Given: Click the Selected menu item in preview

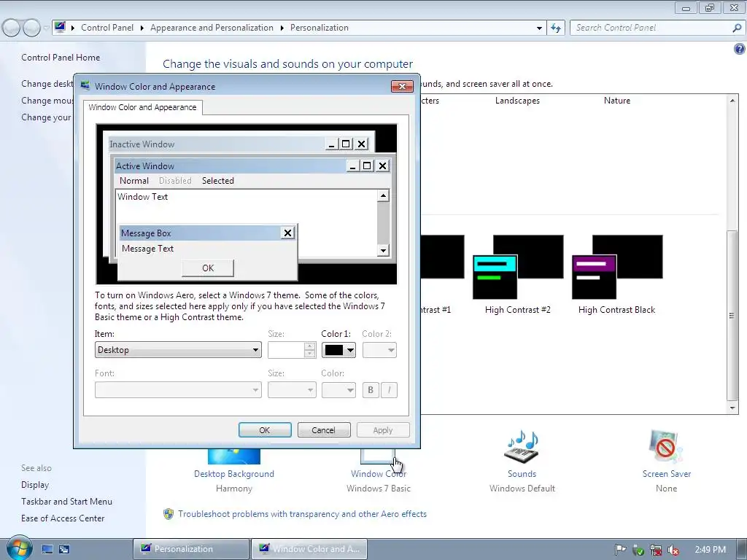Looking at the screenshot, I should pos(217,181).
